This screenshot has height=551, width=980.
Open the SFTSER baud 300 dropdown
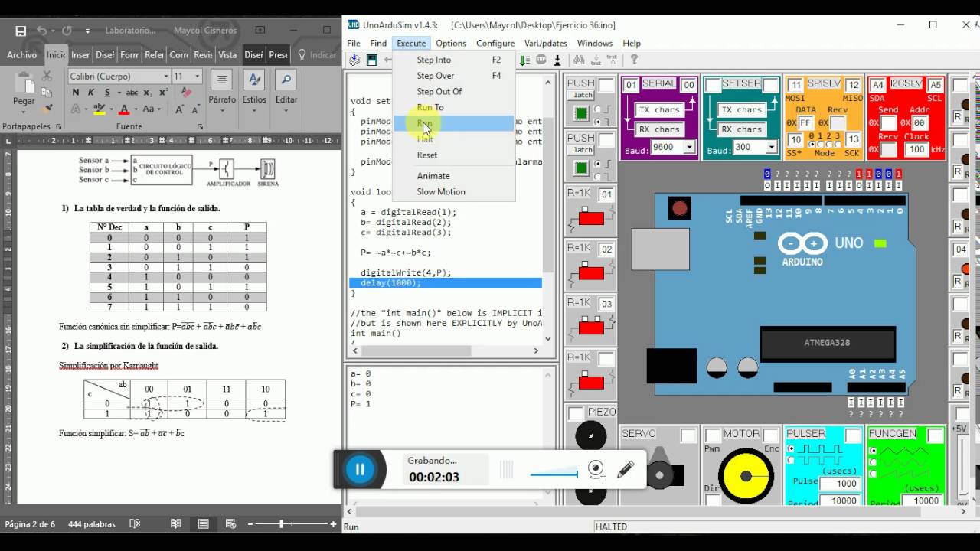coord(771,147)
